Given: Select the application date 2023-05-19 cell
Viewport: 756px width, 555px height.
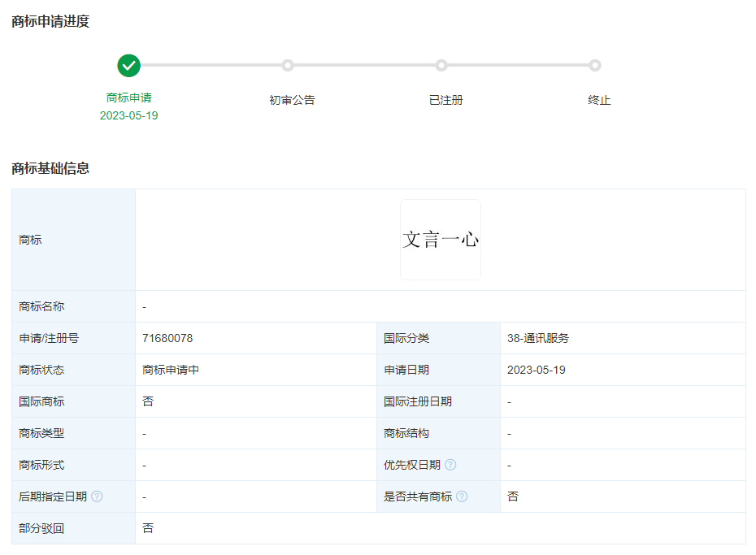Looking at the screenshot, I should (537, 370).
